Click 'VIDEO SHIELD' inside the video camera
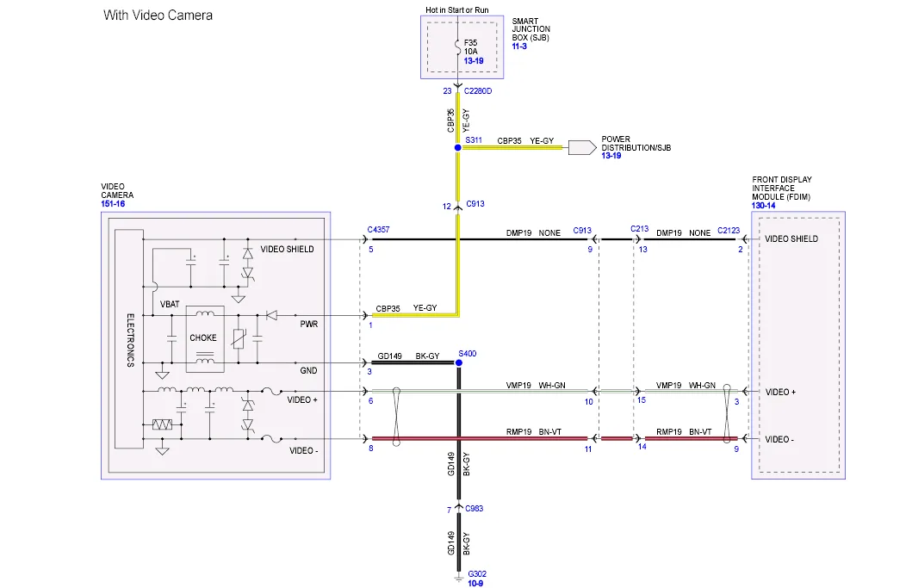 coord(287,249)
